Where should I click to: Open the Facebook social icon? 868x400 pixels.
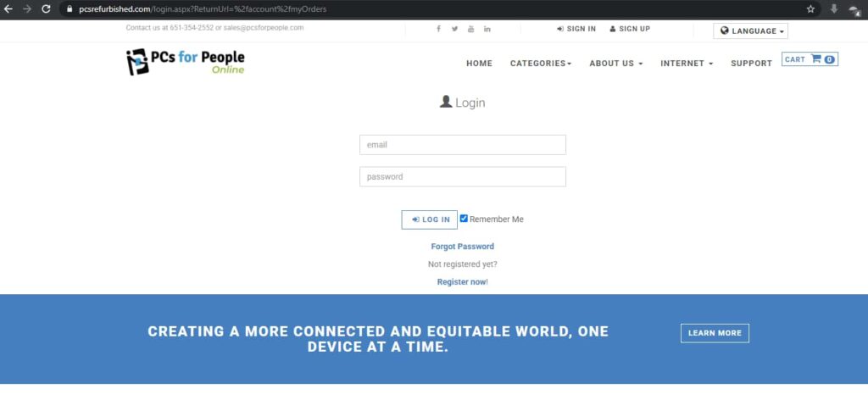(x=438, y=29)
